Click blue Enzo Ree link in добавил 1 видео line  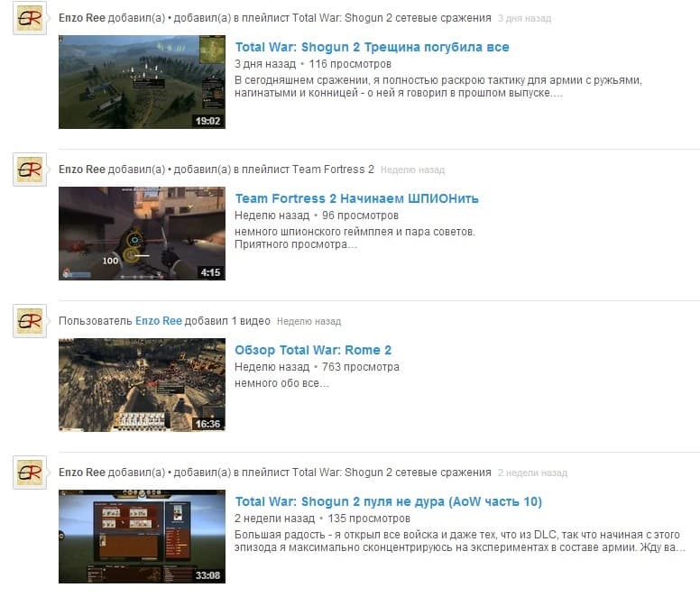click(x=159, y=321)
